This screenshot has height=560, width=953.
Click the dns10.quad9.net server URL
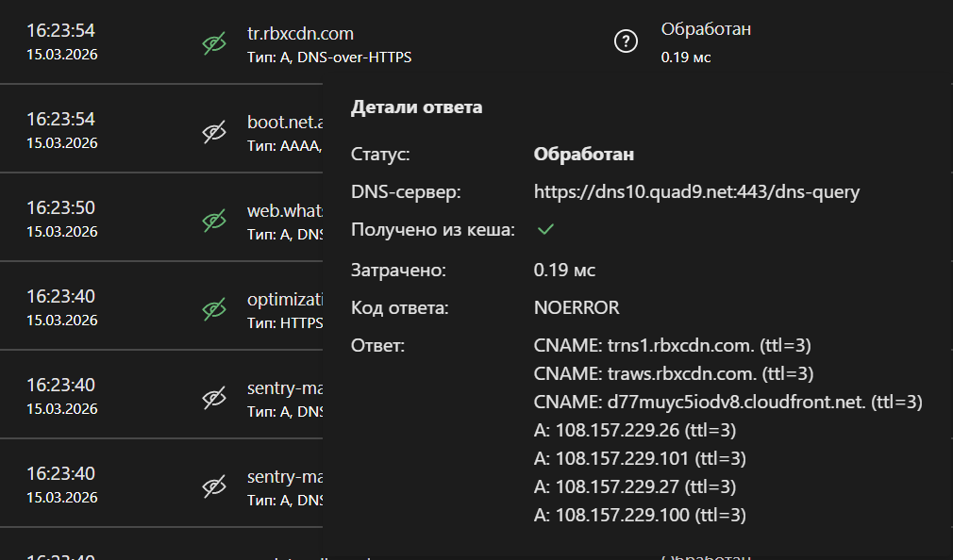point(696,192)
